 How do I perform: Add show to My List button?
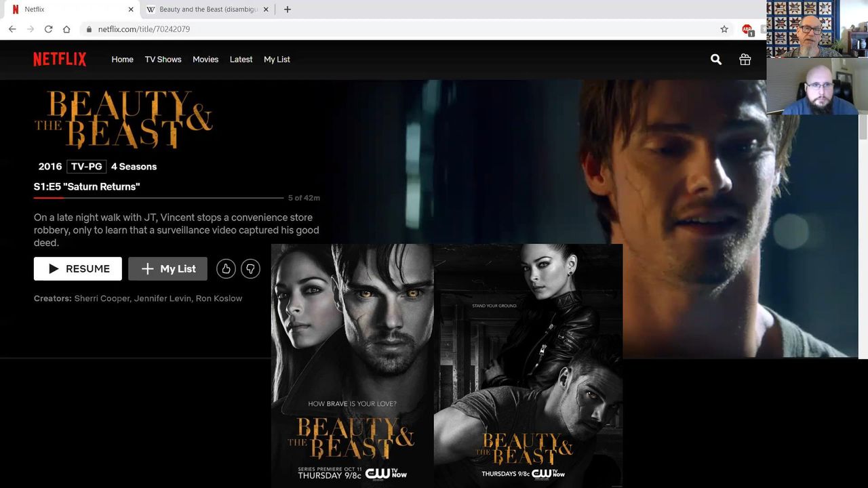click(x=167, y=269)
